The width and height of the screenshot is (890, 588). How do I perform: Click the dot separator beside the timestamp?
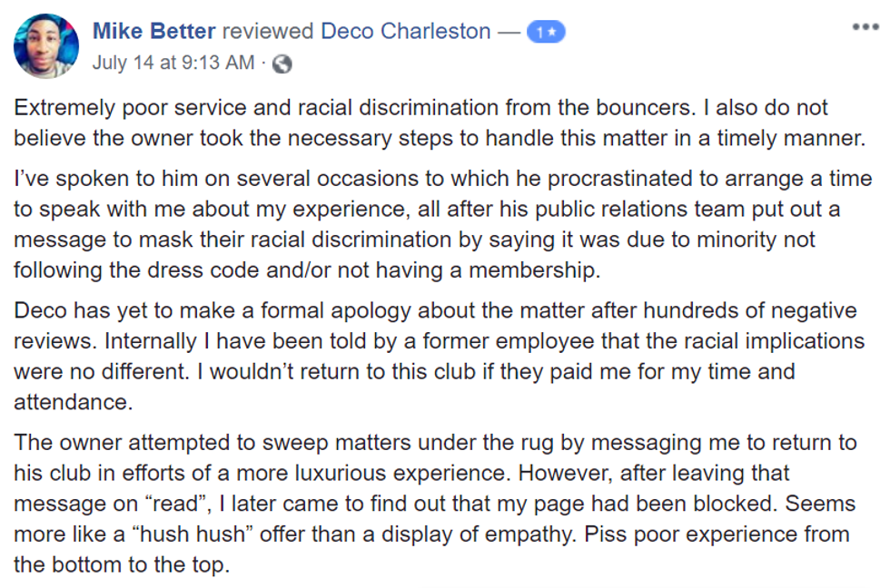tap(263, 63)
